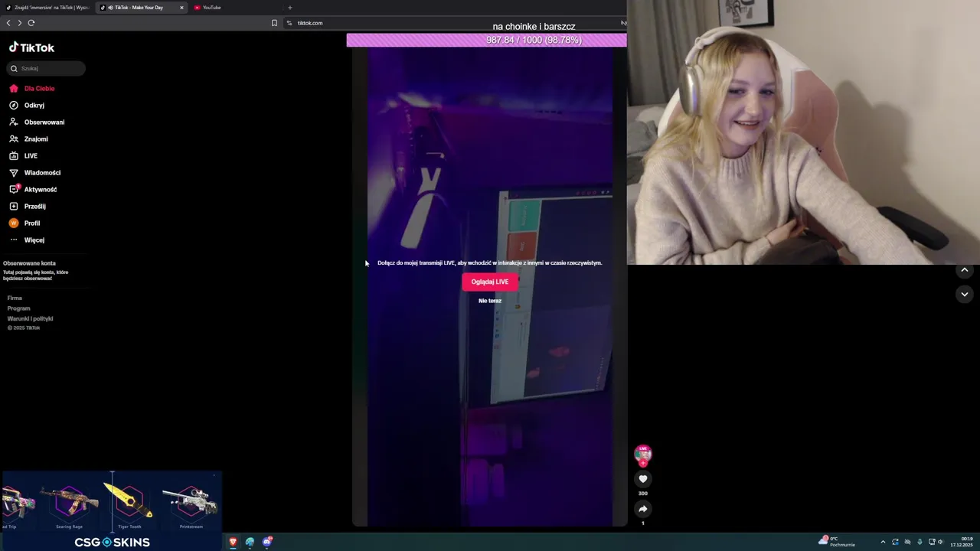Expand the Więcej menu

pos(27,240)
